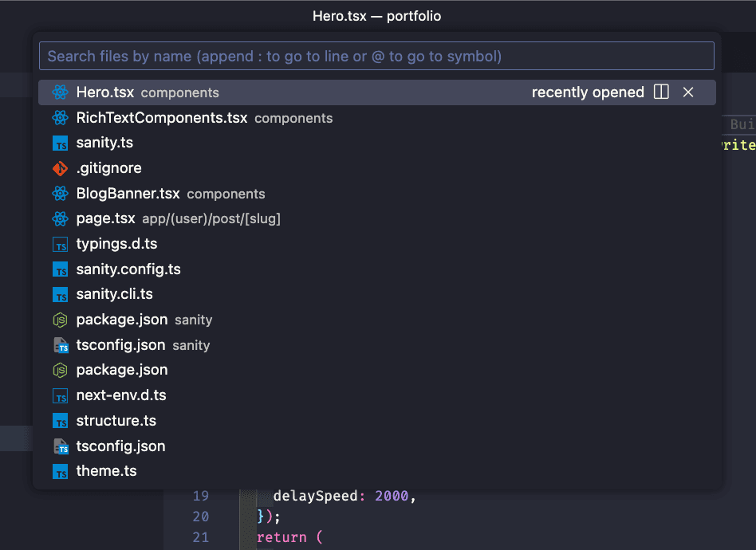Click the TypeScript icon beside structure.ts

tap(60, 420)
